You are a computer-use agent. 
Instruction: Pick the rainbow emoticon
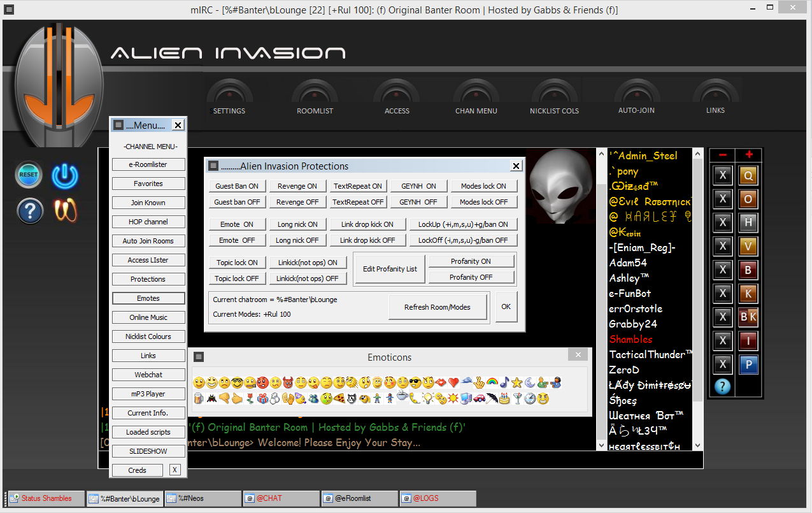(x=492, y=382)
